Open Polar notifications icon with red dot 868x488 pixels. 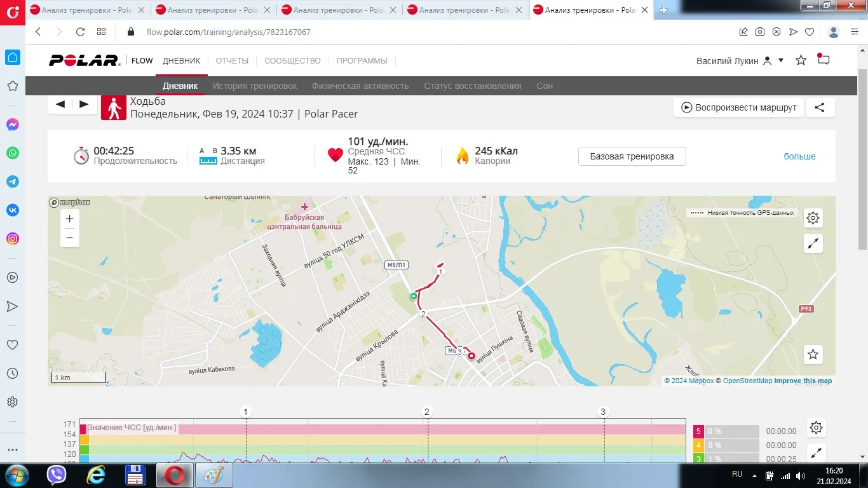tap(824, 60)
